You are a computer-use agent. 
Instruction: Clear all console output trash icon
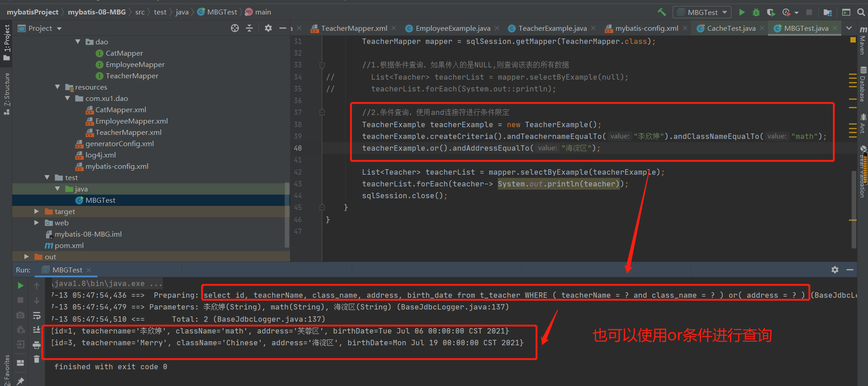click(37, 359)
